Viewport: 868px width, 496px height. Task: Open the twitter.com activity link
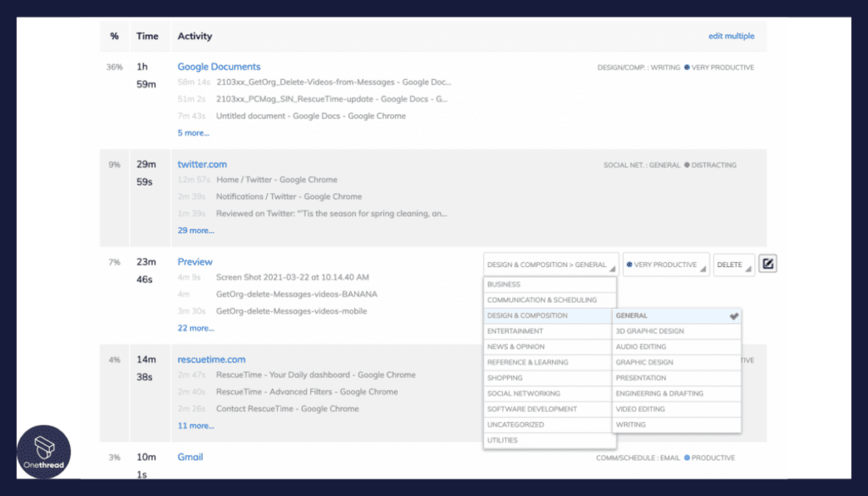pyautogui.click(x=202, y=164)
